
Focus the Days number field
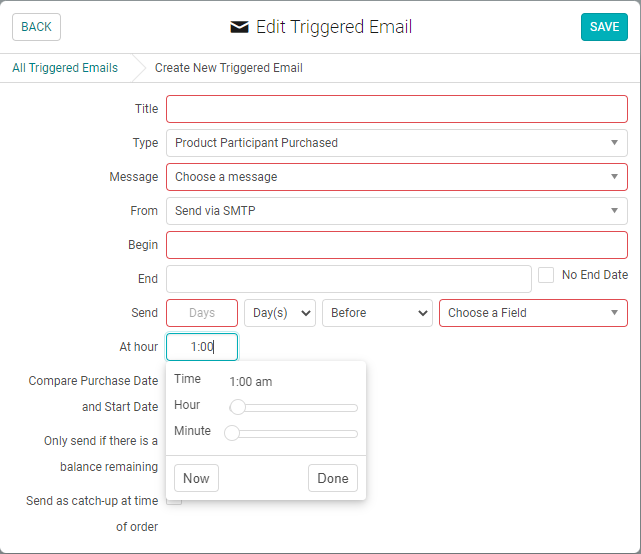coord(202,313)
